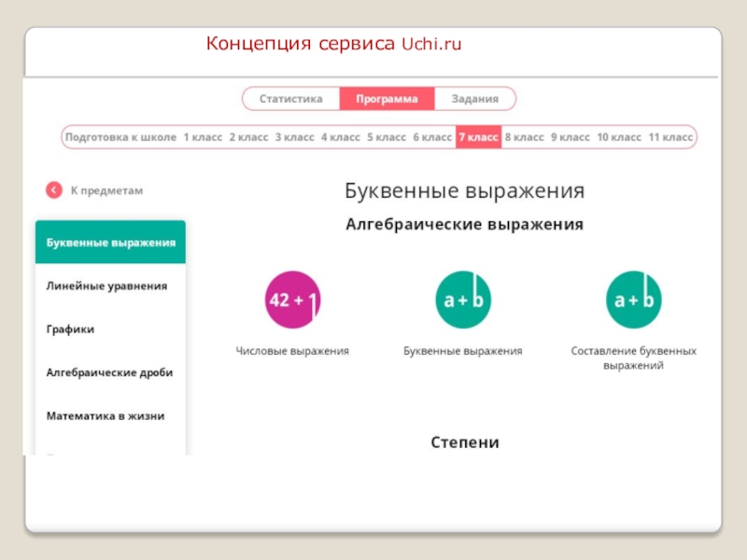Screen dimensions: 747x560
Task: Switch to the Статистика tab
Action: pos(291,99)
